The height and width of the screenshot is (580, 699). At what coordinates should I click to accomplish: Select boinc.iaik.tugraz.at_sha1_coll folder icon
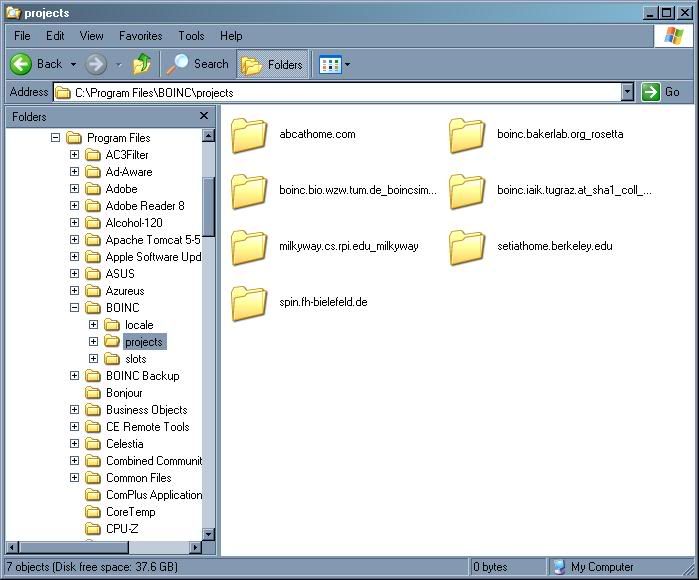467,191
